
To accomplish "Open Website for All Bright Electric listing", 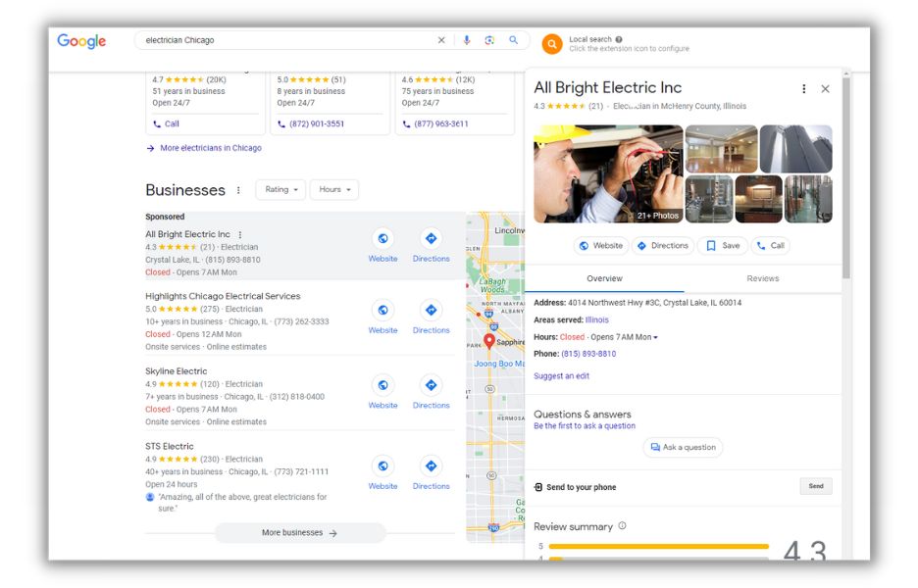I will pyautogui.click(x=382, y=246).
